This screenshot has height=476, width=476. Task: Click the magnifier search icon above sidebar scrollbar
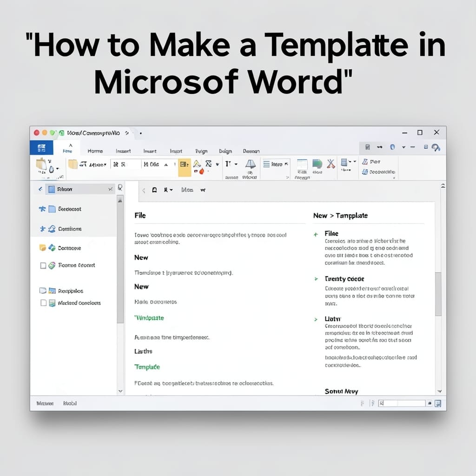120,188
